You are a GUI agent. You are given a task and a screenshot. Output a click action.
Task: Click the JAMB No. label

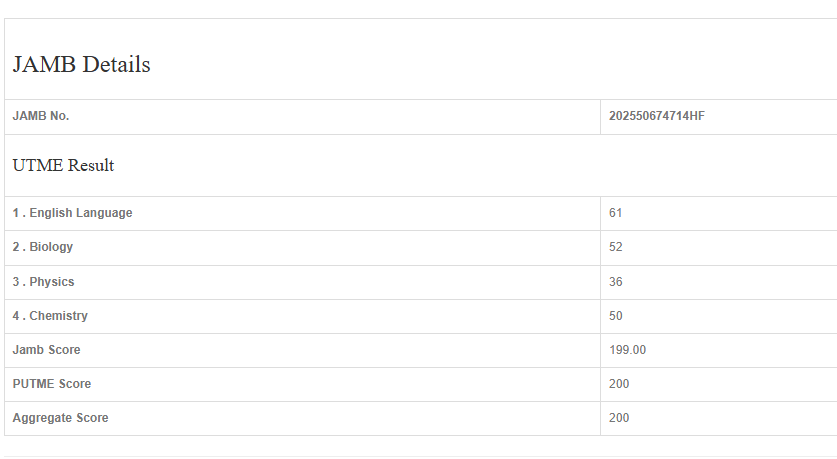pyautogui.click(x=41, y=116)
